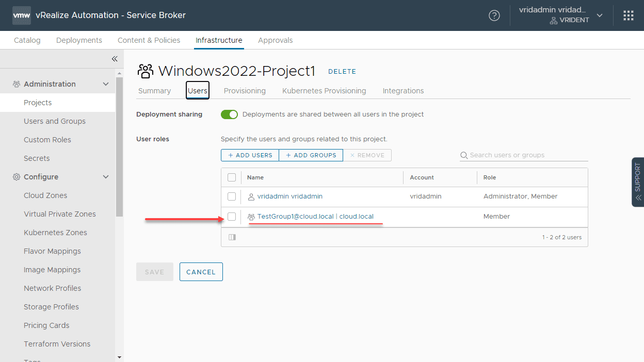Focus the Search users or groups field
Image resolution: width=644 pixels, height=362 pixels.
[x=524, y=155]
